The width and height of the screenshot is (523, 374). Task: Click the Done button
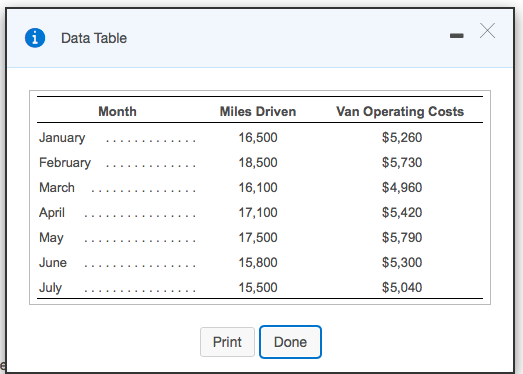[290, 342]
